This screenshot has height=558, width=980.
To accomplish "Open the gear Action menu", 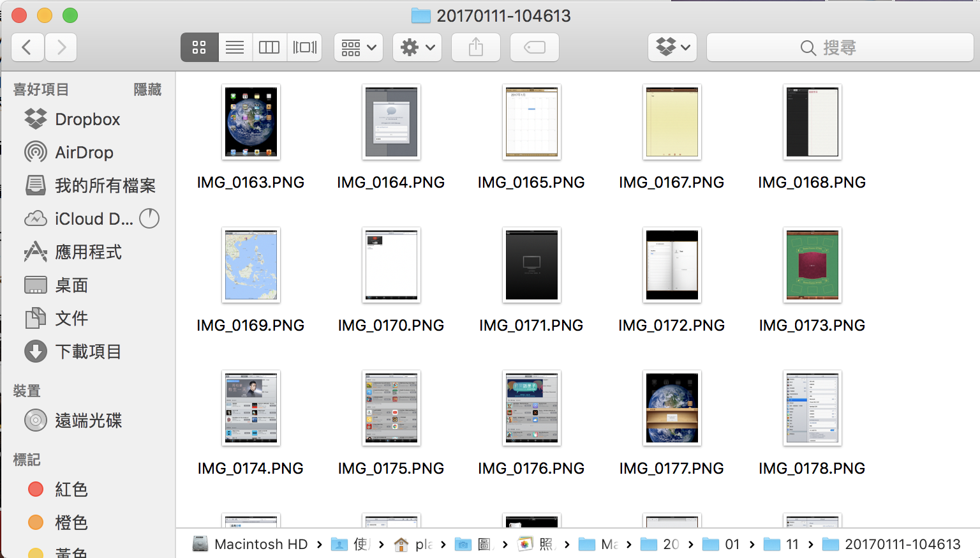I will 417,47.
